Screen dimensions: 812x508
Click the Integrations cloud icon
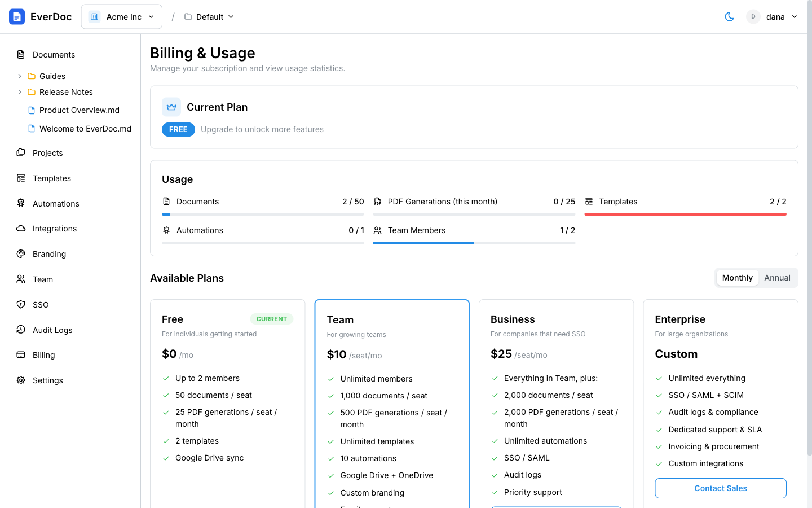[21, 229]
